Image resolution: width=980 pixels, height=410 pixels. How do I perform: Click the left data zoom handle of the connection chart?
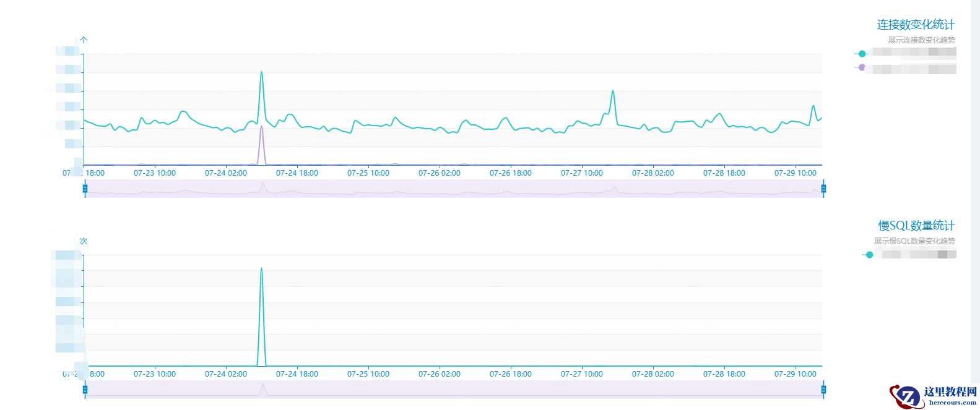[x=85, y=189]
